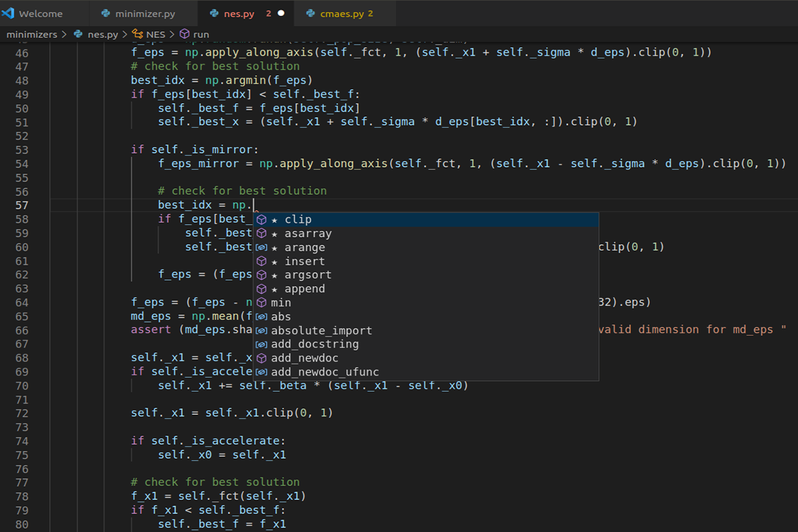This screenshot has height=532, width=798.
Task: Click the icon beside the arange suggestion
Action: click(262, 247)
